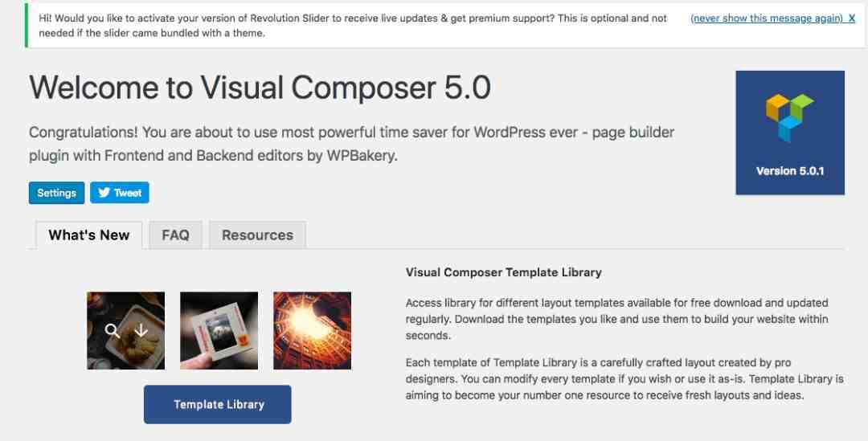Image resolution: width=868 pixels, height=441 pixels.
Task: Click the magnifier icon on food thumbnail
Action: [113, 331]
